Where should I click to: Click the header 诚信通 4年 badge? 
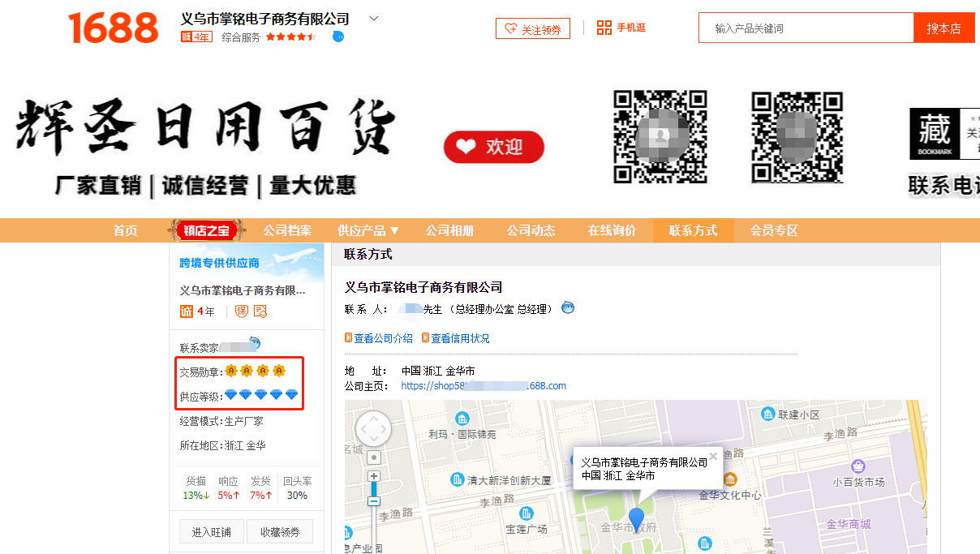click(x=196, y=37)
